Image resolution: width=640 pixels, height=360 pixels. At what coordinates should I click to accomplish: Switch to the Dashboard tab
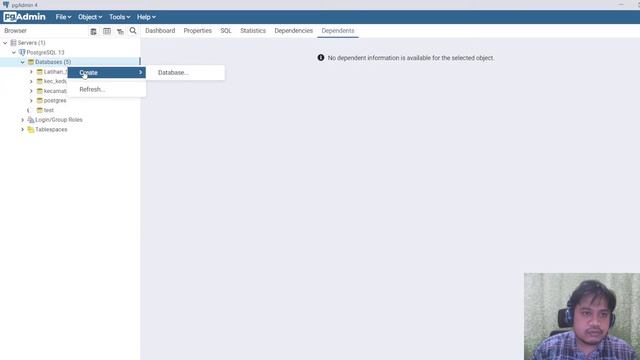point(160,31)
